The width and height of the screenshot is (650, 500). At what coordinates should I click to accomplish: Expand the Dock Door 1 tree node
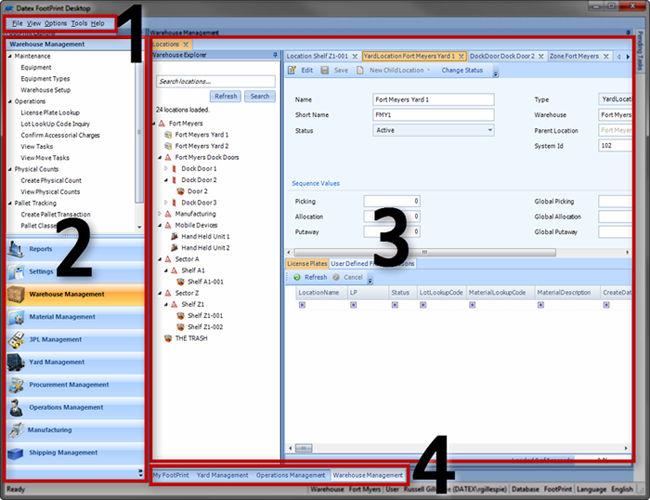click(166, 168)
